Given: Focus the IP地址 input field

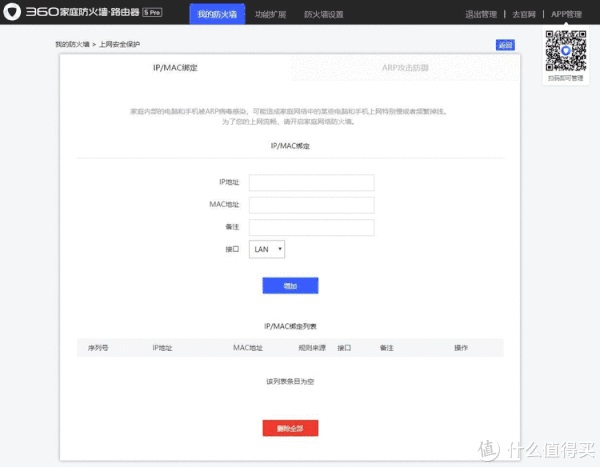Looking at the screenshot, I should pyautogui.click(x=311, y=183).
